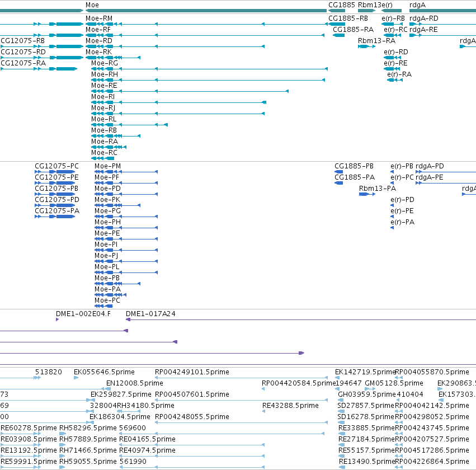Select the CG1885 gene label
476x470 pixels.
tap(342, 5)
